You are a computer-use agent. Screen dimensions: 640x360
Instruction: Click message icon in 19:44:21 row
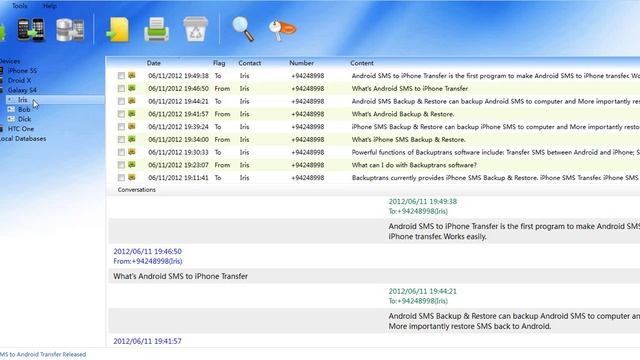(131, 100)
